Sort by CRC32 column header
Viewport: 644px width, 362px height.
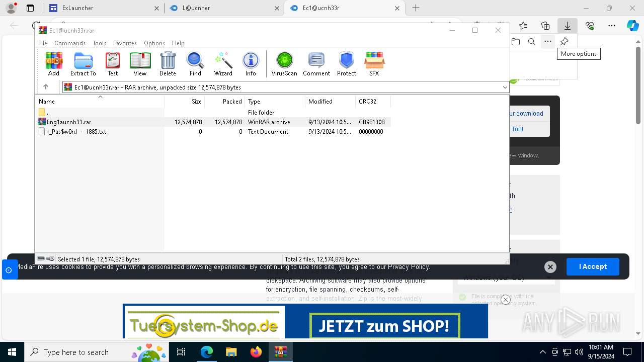(373, 101)
